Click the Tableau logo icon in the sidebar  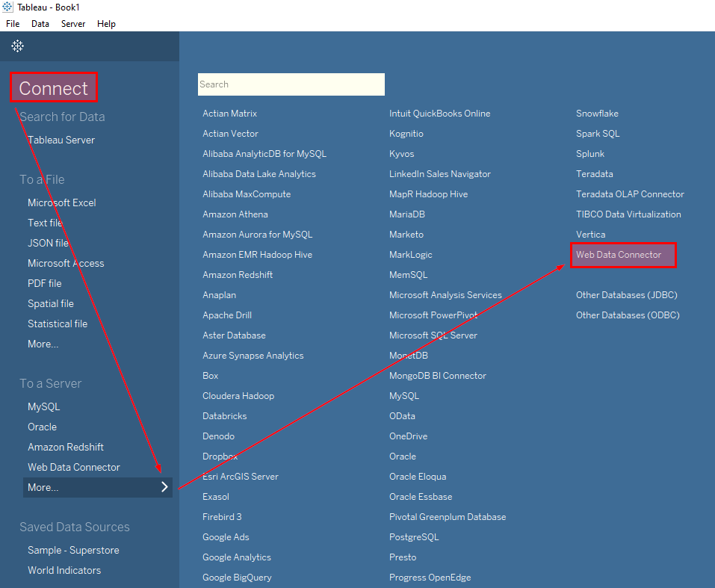[17, 46]
